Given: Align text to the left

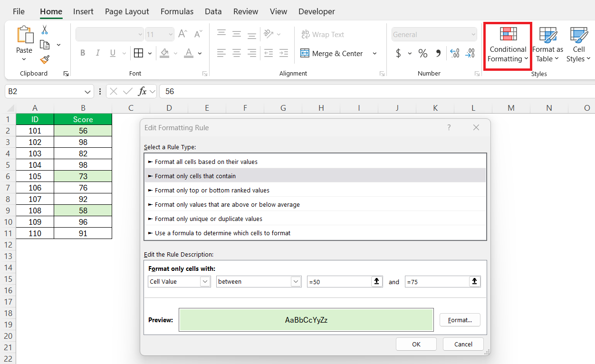Looking at the screenshot, I should pos(221,53).
